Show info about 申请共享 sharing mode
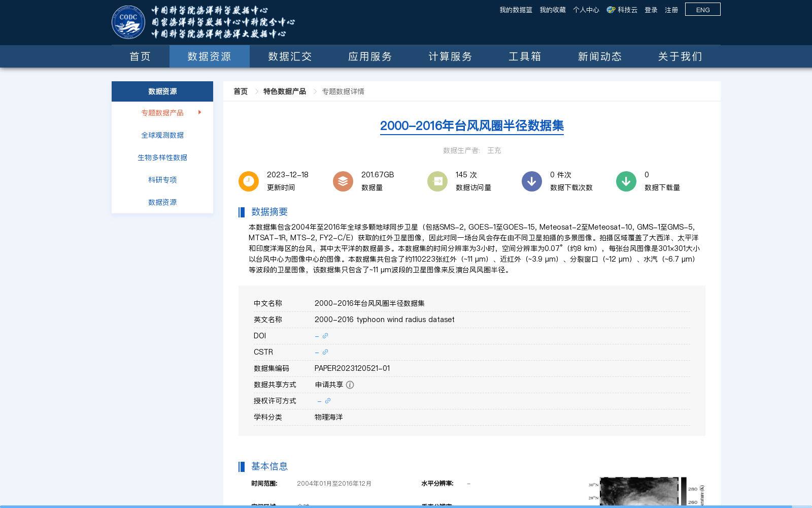This screenshot has width=812, height=508. click(x=350, y=385)
